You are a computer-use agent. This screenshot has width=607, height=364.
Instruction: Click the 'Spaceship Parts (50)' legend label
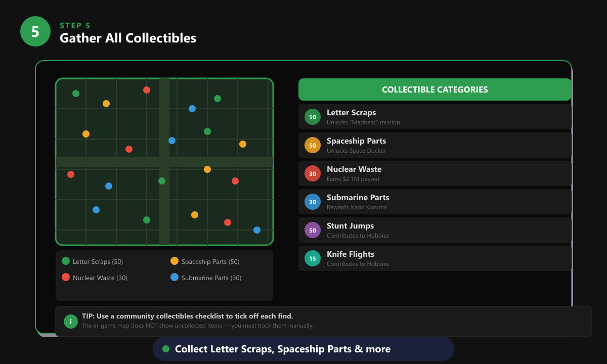pyautogui.click(x=210, y=262)
